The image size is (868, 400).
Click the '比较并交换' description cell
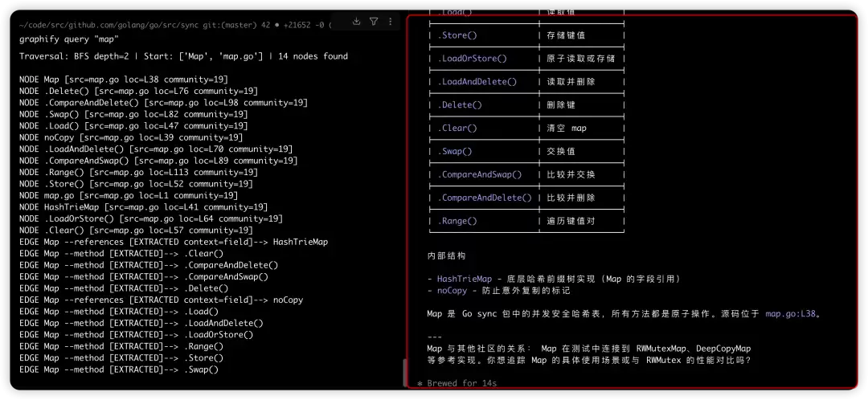(x=571, y=175)
